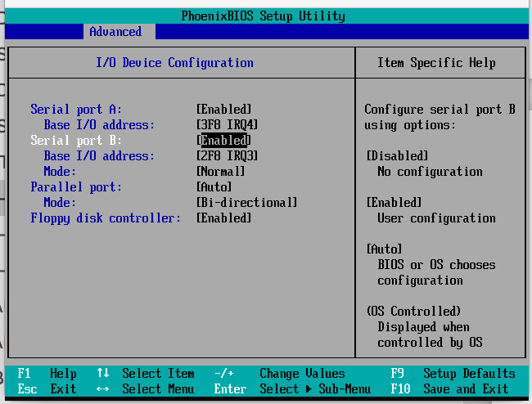Click 'BIOS or OS chooses' help text
532x404 pixels.
[x=436, y=265]
